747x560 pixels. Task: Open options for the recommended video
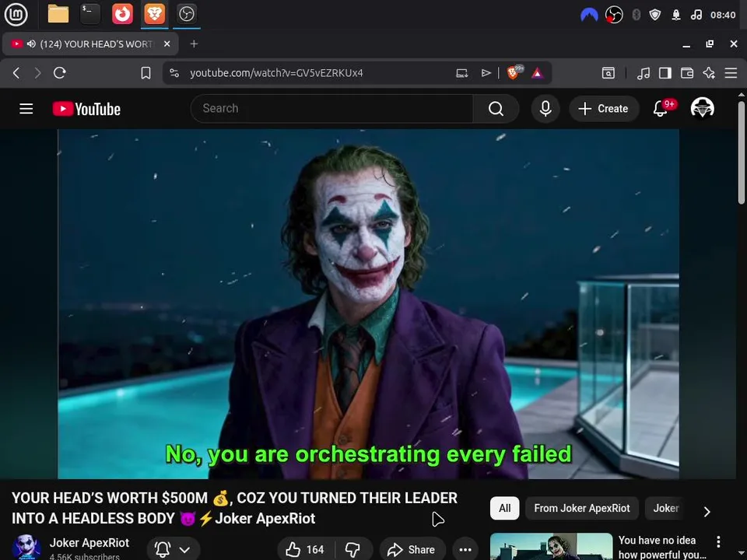pos(718,541)
